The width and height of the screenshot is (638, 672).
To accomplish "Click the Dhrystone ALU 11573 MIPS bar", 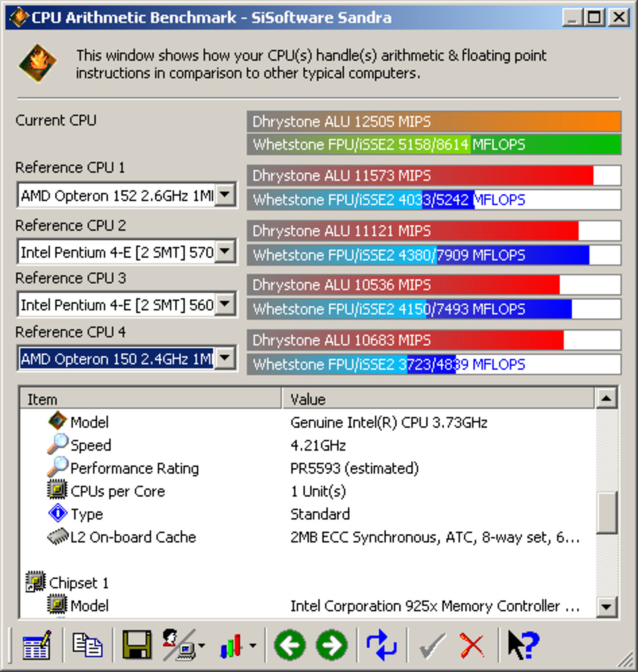I will click(x=434, y=175).
